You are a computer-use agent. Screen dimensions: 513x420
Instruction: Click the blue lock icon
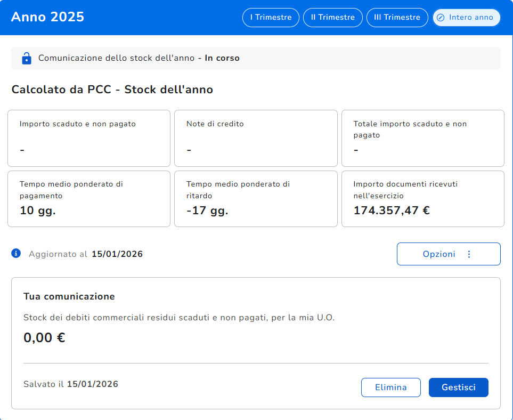click(x=27, y=58)
